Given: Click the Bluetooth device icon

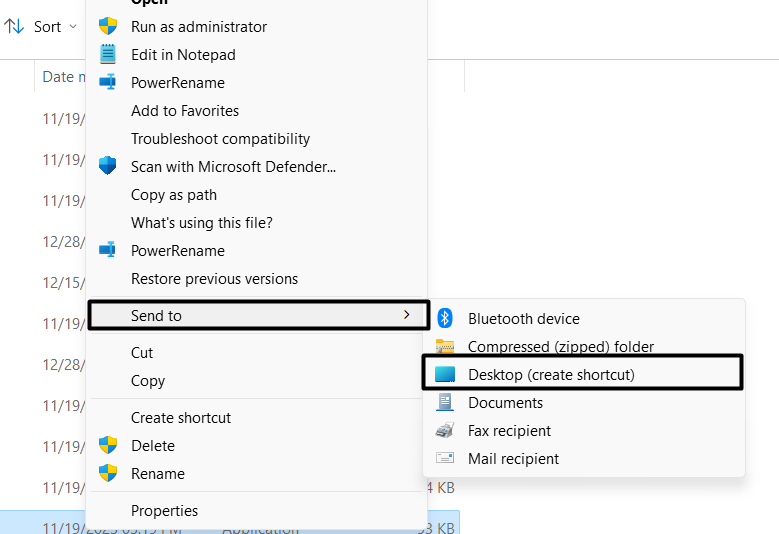Looking at the screenshot, I should pos(446,319).
